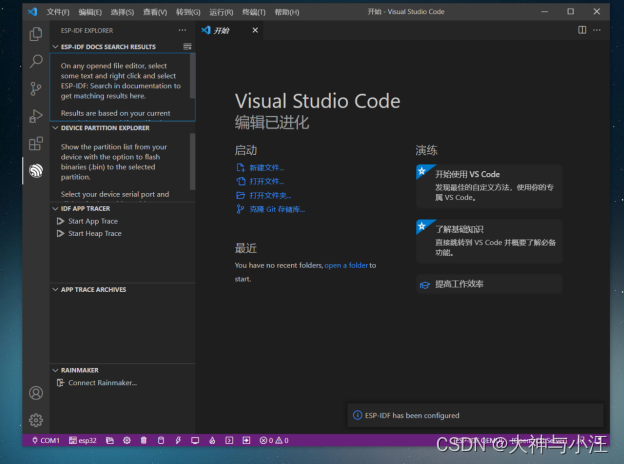This screenshot has width=624, height=464.
Task: Click the Device Partition Explorer scrollbar
Action: [x=193, y=162]
